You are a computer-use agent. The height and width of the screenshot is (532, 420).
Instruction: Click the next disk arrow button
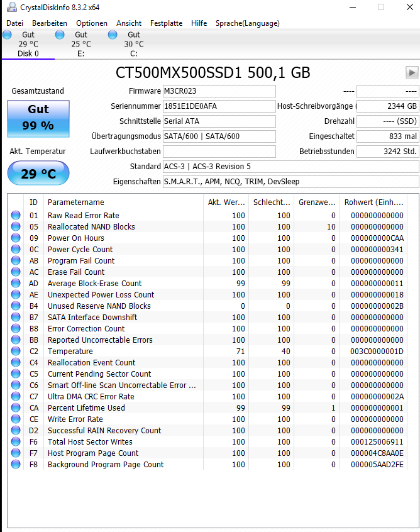pyautogui.click(x=412, y=72)
